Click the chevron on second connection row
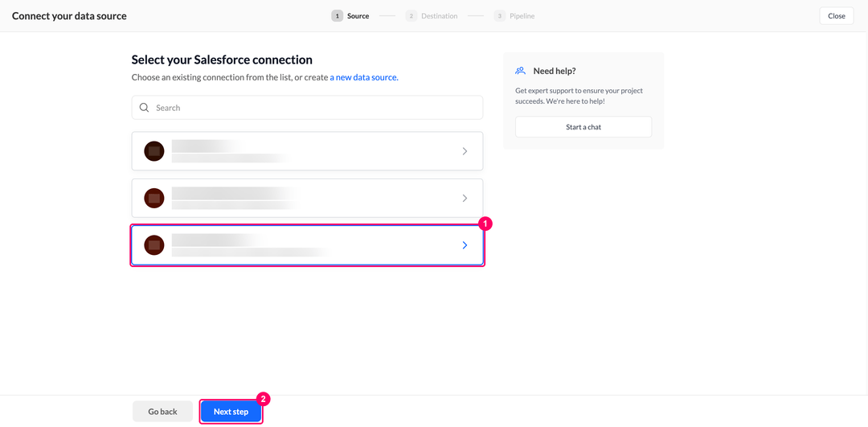 465,199
